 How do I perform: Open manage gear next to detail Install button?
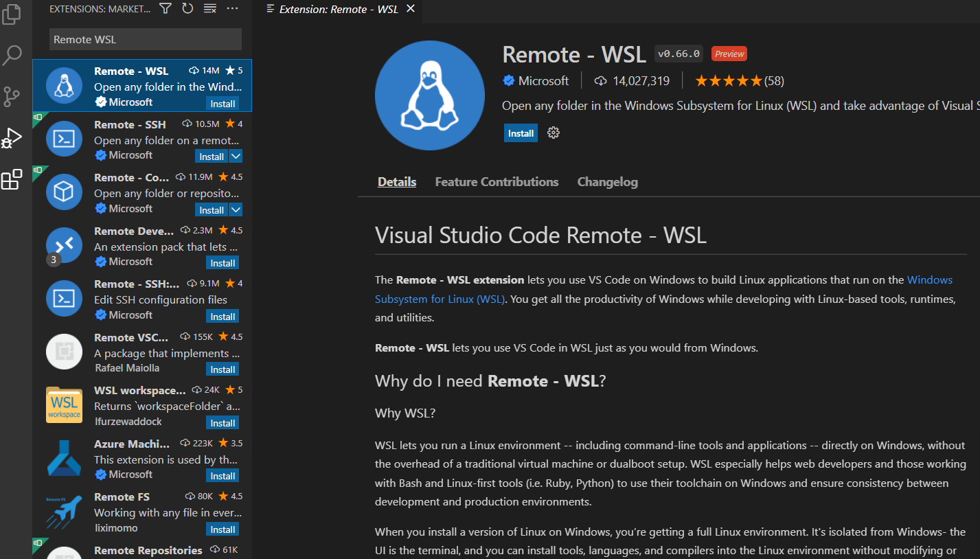coord(554,133)
